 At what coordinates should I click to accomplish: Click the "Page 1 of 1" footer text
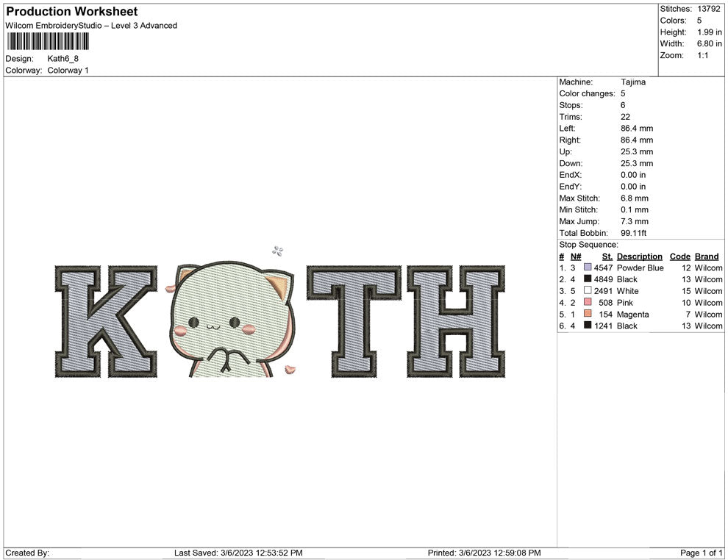(x=701, y=553)
